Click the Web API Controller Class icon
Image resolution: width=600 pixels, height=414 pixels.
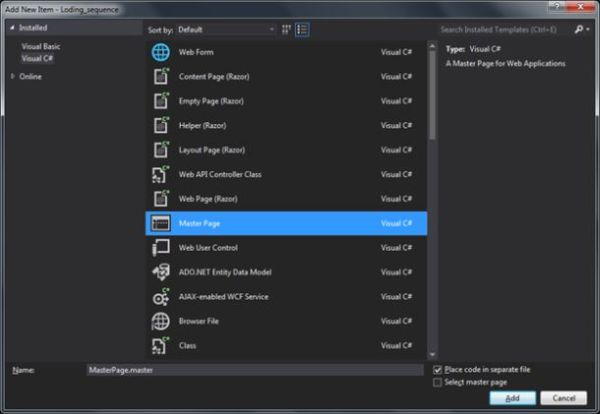(x=161, y=174)
